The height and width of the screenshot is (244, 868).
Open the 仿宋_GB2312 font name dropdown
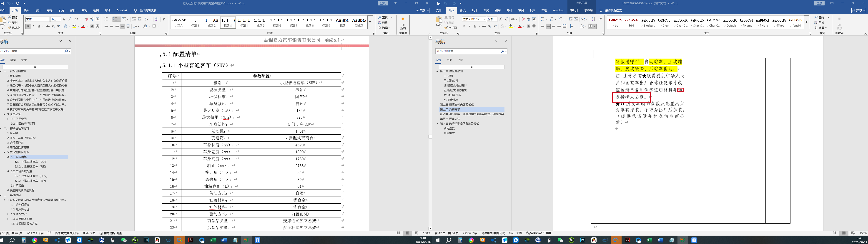[484, 19]
